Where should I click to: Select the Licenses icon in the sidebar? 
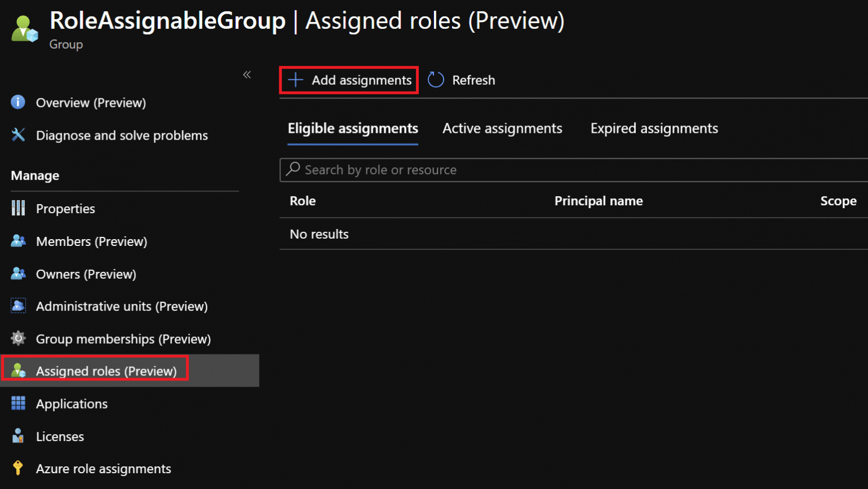(18, 436)
